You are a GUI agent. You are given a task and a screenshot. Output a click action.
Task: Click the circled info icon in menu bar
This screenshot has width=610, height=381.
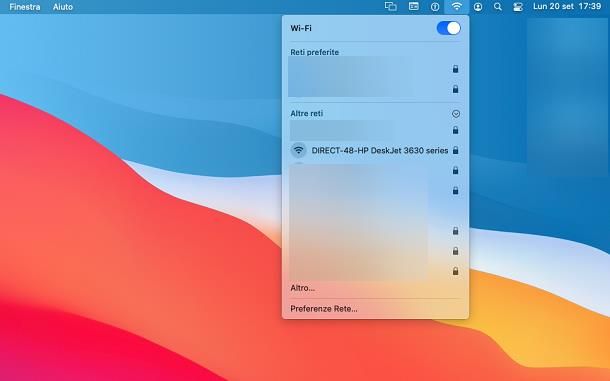point(435,7)
